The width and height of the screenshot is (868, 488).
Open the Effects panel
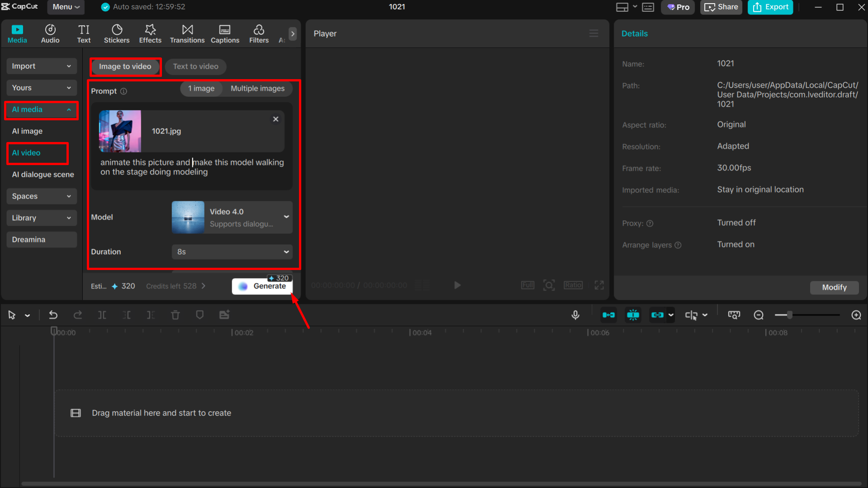tap(150, 33)
